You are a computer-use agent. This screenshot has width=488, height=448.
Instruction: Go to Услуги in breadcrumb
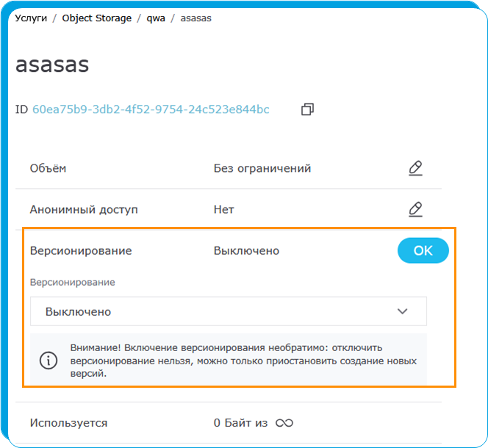pos(32,18)
